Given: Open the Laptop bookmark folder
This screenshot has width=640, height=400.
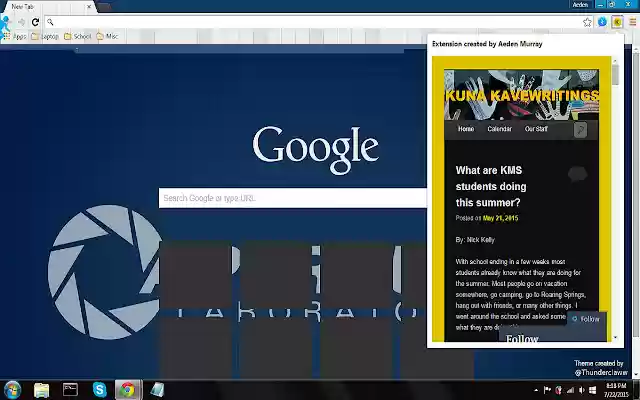Looking at the screenshot, I should tap(45, 36).
